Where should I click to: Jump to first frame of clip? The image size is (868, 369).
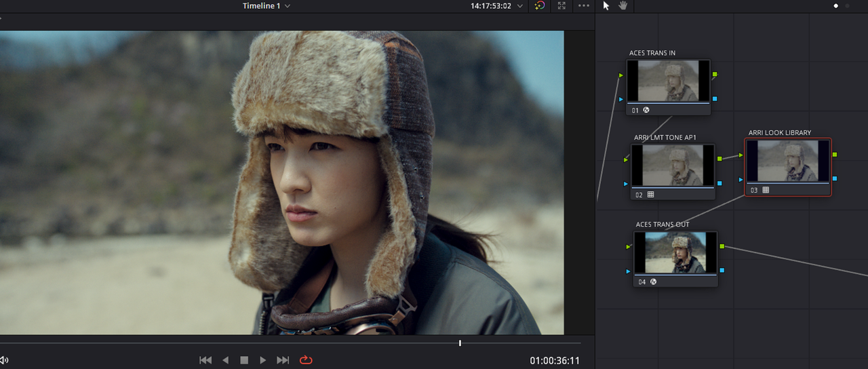[x=205, y=360]
